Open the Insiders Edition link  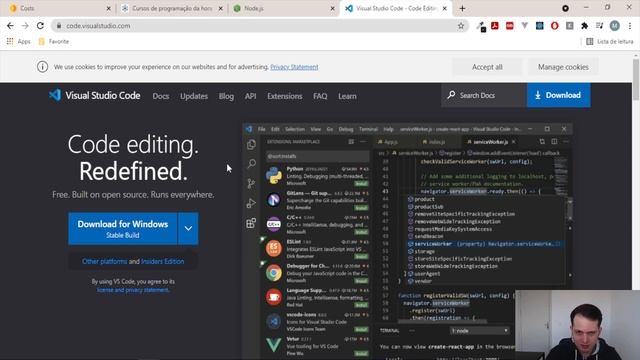(162, 261)
